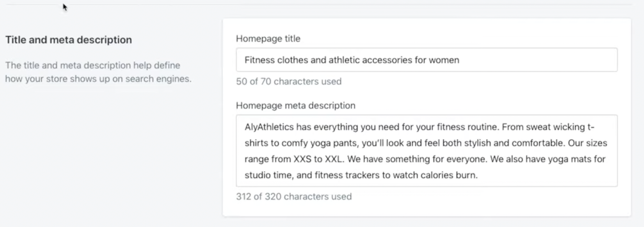This screenshot has width=644, height=227.
Task: Click the "Homepage title" label
Action: 268,39
